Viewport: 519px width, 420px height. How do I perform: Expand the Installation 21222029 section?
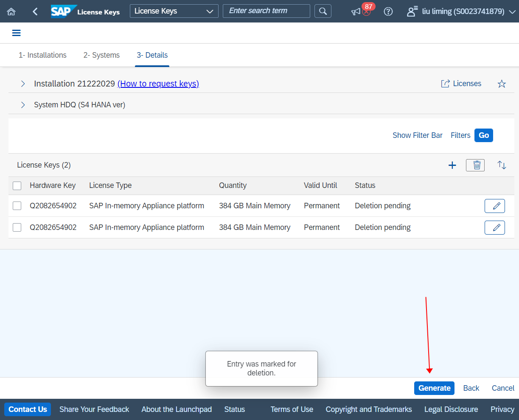click(23, 84)
